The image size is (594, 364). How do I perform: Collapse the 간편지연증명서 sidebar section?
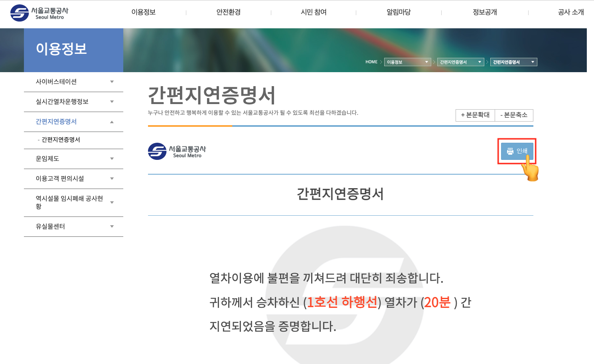73,122
